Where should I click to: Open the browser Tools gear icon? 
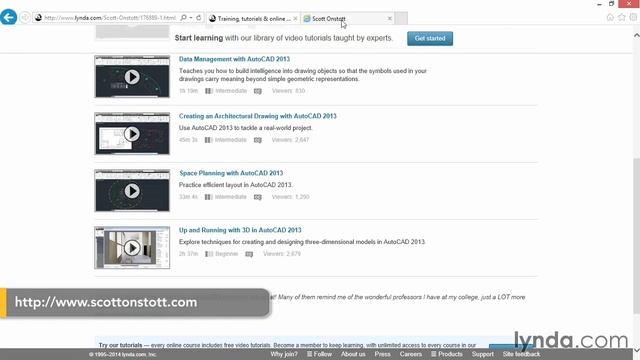point(633,17)
